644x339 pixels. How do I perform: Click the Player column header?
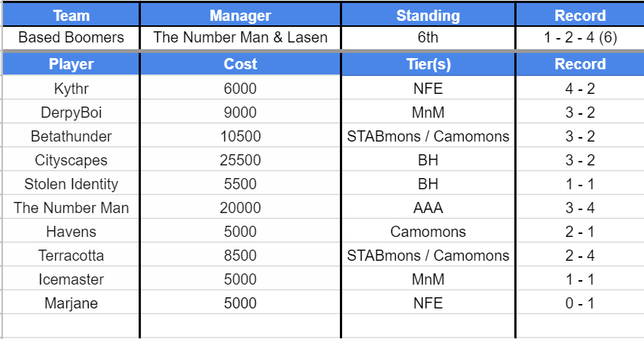pos(71,64)
